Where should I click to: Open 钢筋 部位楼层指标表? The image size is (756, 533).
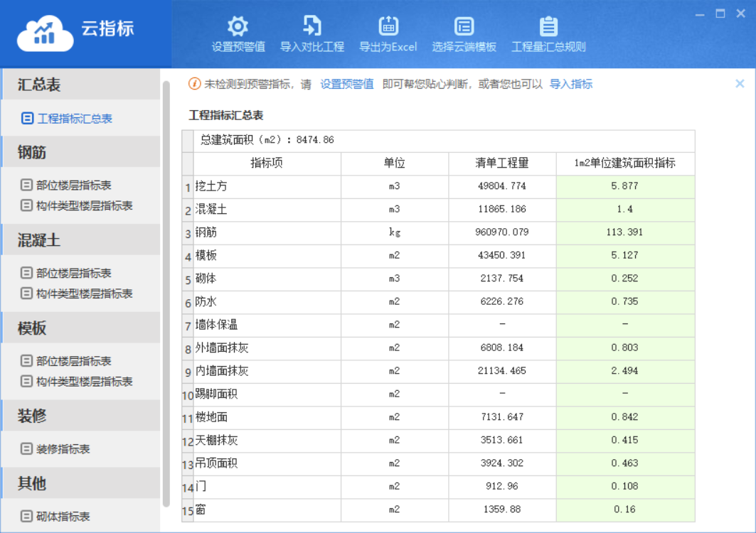pyautogui.click(x=67, y=185)
